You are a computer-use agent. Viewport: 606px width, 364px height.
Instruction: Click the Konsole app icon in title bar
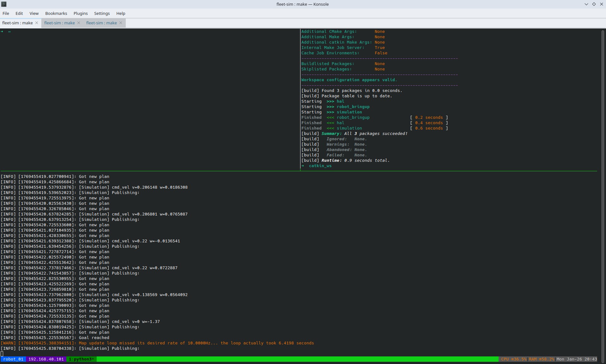click(4, 4)
